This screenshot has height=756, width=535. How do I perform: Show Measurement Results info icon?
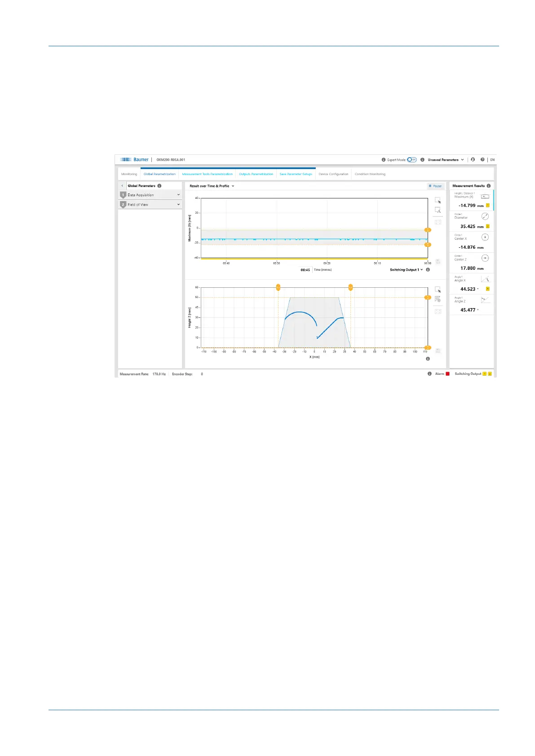pos(489,186)
